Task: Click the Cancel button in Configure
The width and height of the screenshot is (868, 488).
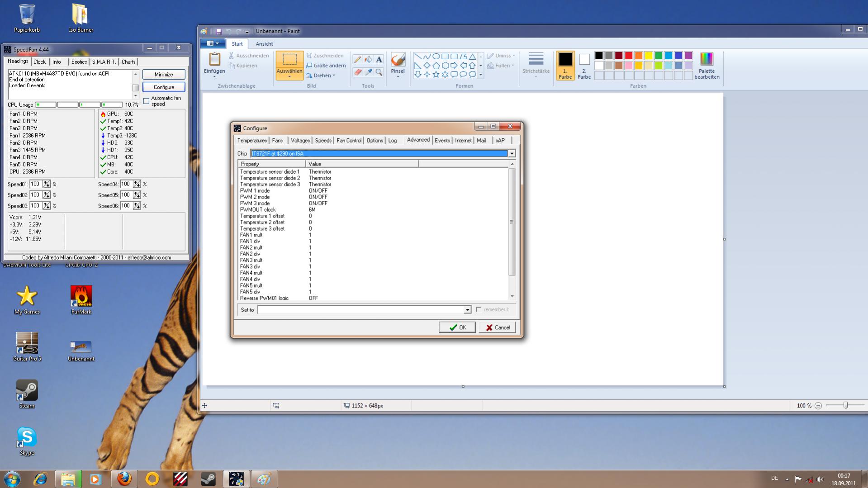Action: click(x=498, y=327)
